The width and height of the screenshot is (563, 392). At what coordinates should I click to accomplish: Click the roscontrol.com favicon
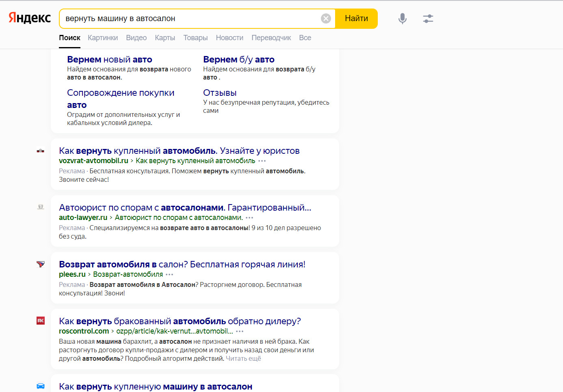point(41,321)
